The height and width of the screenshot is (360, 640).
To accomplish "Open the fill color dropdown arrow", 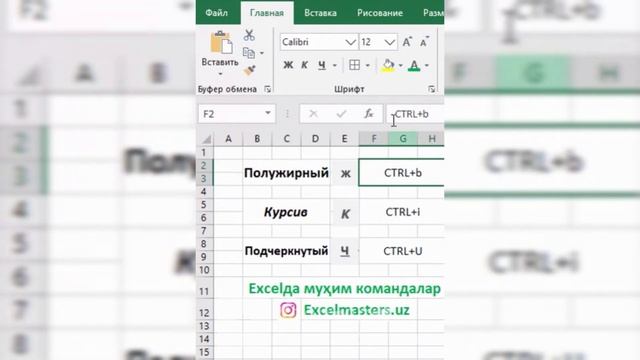I will click(x=400, y=65).
